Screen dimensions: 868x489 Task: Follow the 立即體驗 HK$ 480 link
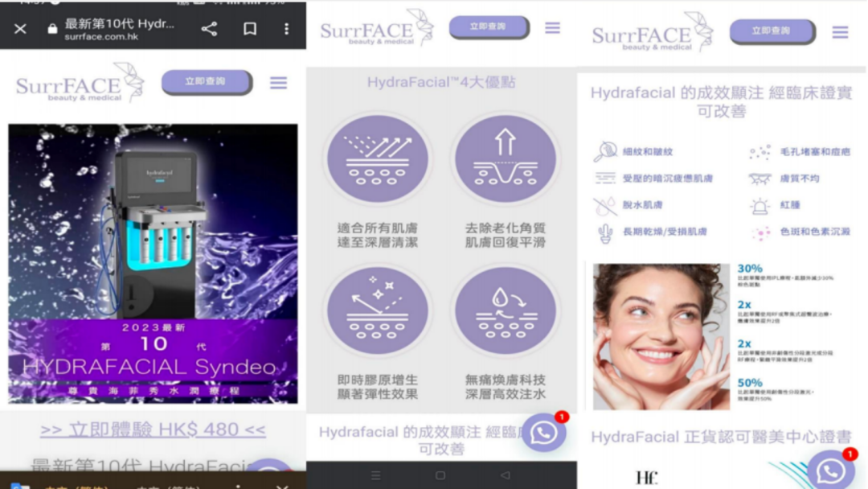click(153, 429)
